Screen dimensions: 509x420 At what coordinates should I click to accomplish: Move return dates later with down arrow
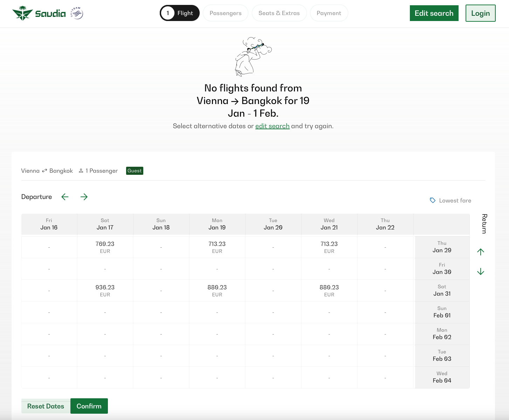(481, 271)
